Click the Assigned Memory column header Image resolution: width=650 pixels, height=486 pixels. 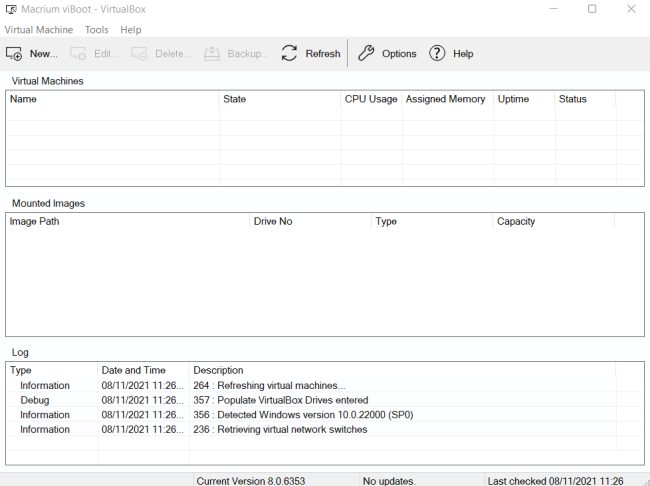[x=448, y=99]
